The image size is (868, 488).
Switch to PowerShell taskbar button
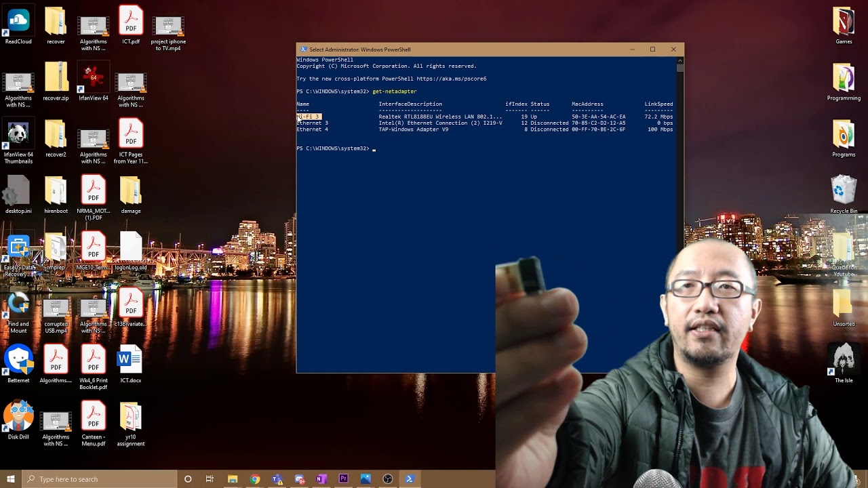tap(410, 479)
